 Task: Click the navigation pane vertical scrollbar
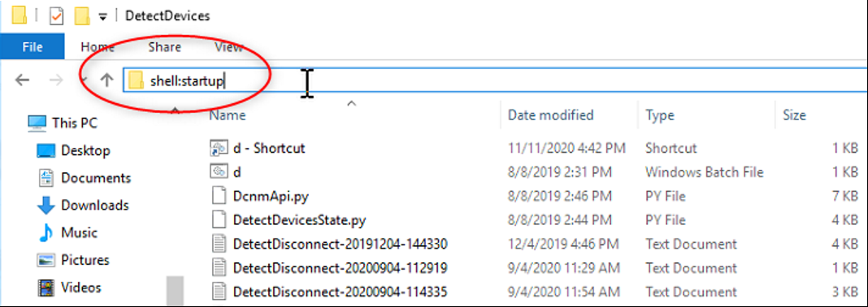coord(175,291)
